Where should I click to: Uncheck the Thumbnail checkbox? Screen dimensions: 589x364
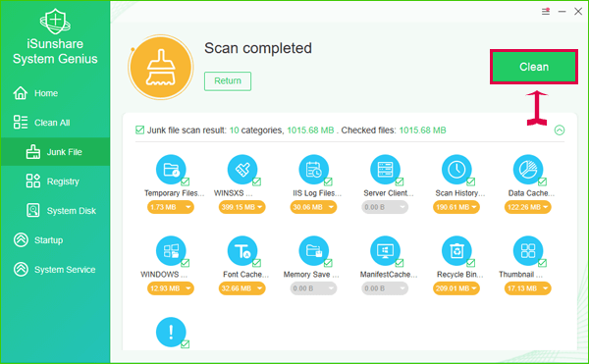click(x=542, y=263)
